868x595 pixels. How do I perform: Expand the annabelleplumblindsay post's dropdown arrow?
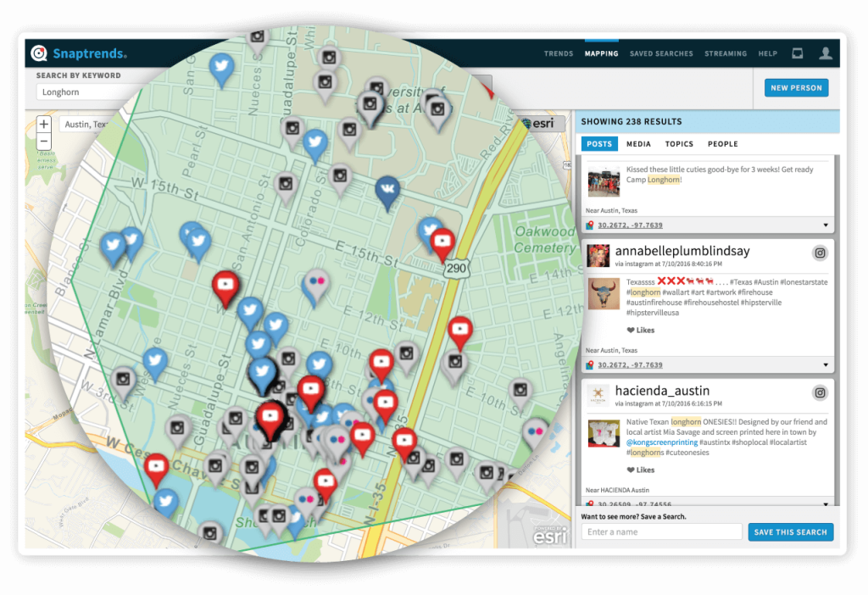pos(826,365)
